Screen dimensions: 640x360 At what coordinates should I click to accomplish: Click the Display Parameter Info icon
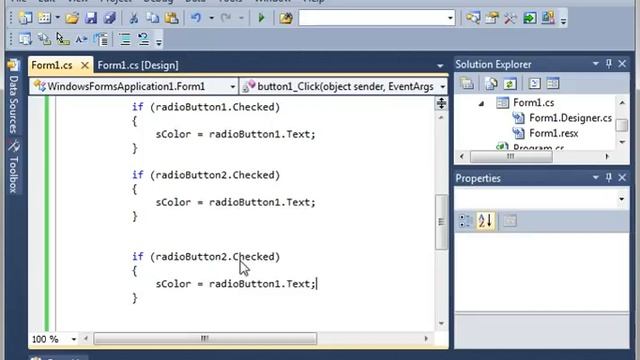(x=44, y=40)
